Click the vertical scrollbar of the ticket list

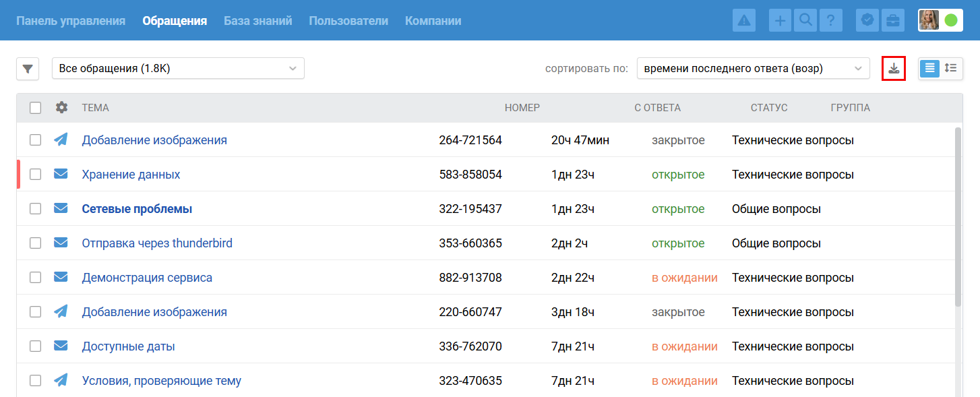click(958, 216)
